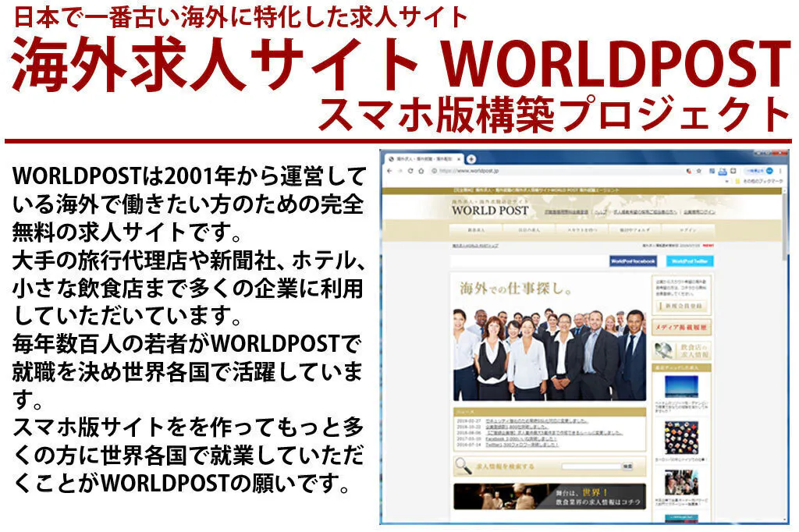
Task: Close the active browser tab
Action: coord(458,158)
